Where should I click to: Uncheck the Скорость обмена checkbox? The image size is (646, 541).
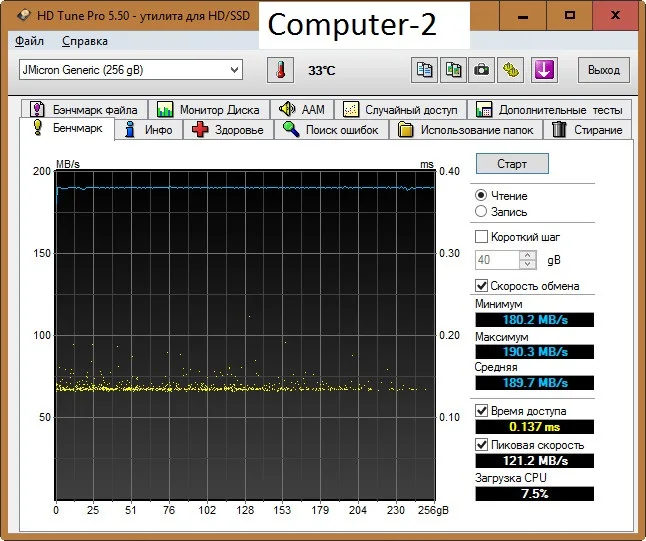point(482,286)
